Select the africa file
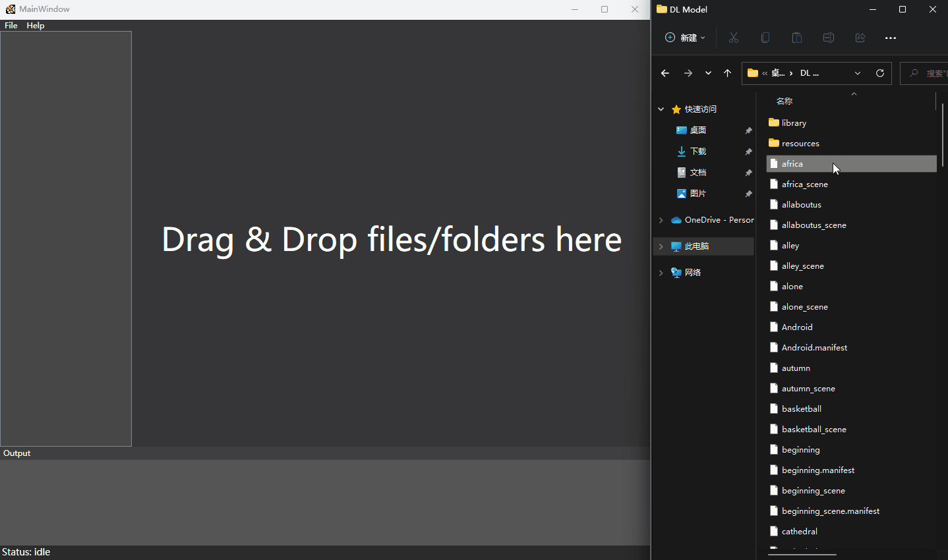This screenshot has width=948, height=560. 851,164
